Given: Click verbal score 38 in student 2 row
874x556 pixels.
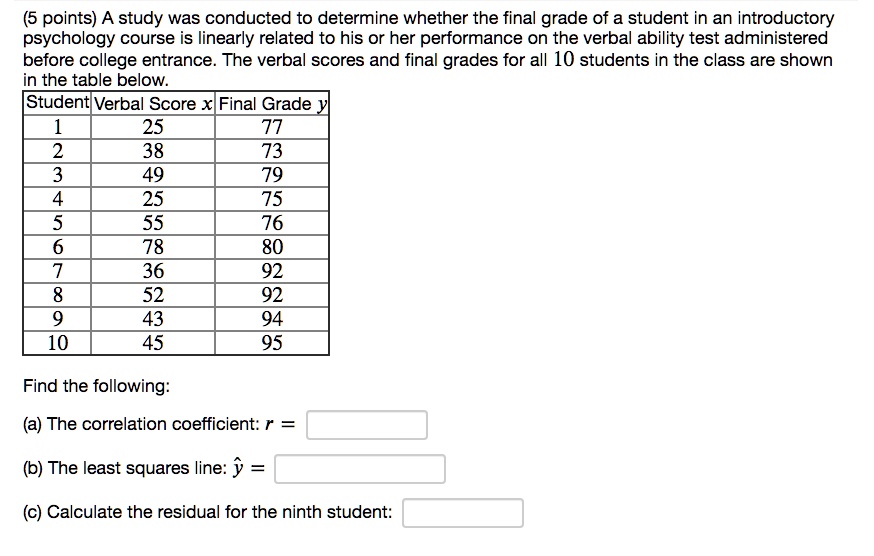Looking at the screenshot, I should (153, 151).
